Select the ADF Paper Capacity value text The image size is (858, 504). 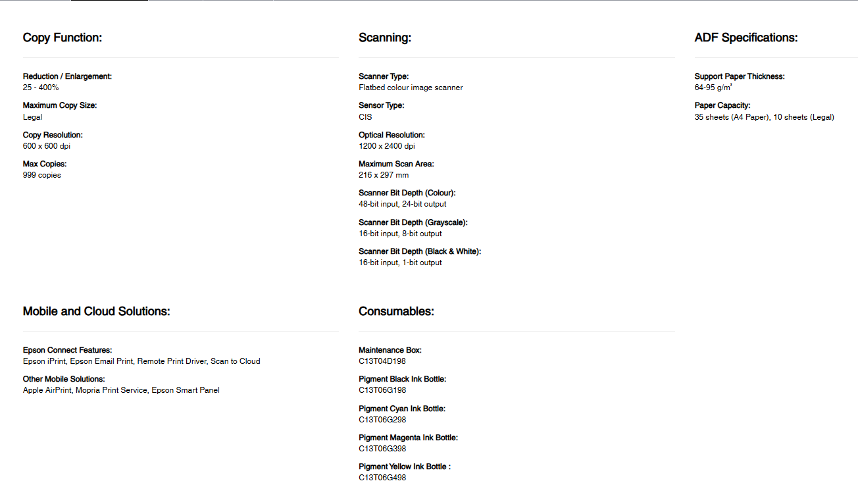pos(765,117)
